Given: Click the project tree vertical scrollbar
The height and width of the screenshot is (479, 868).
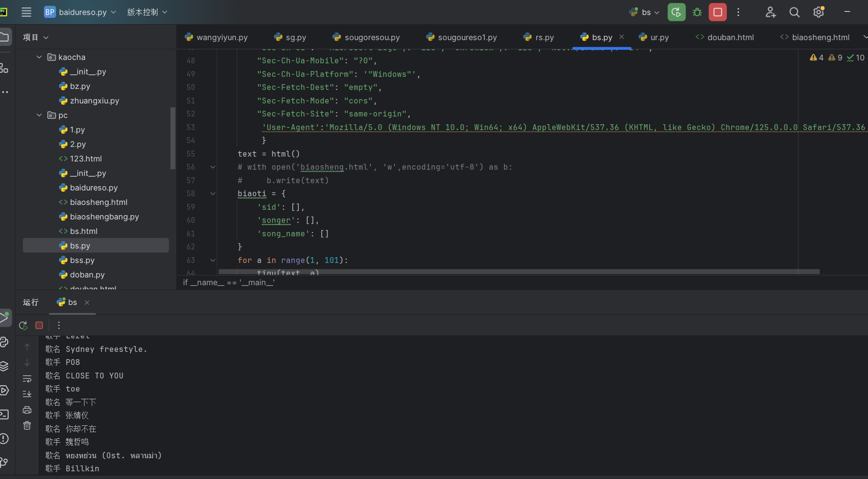Looking at the screenshot, I should 173,138.
